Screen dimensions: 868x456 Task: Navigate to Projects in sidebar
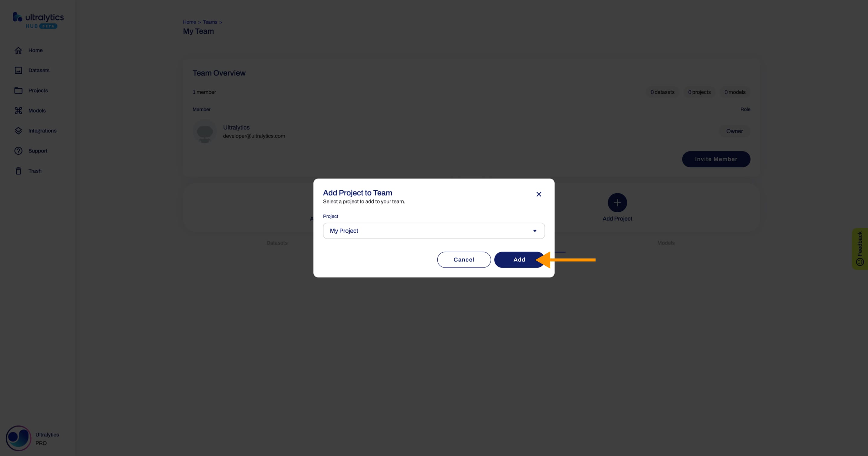[38, 90]
